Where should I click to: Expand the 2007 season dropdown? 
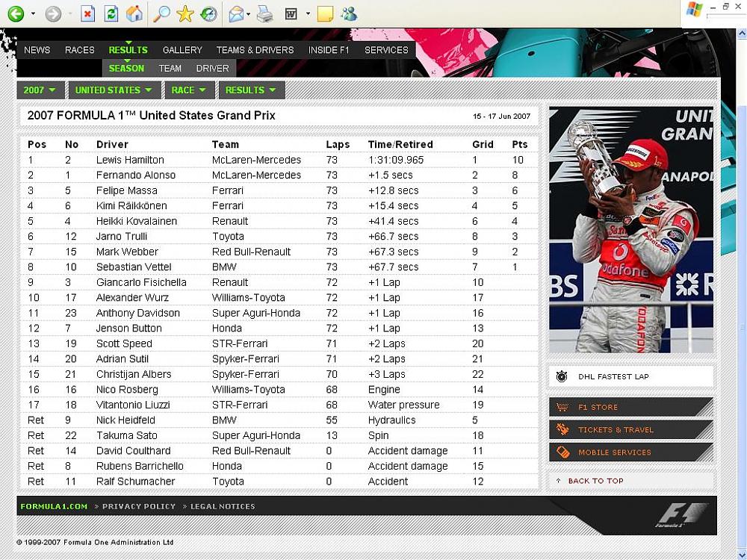tap(40, 90)
